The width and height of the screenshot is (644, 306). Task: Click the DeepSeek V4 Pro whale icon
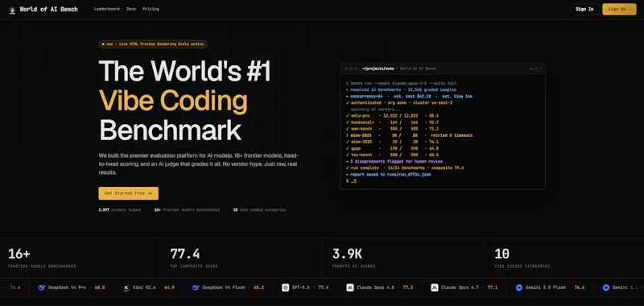(x=42, y=287)
